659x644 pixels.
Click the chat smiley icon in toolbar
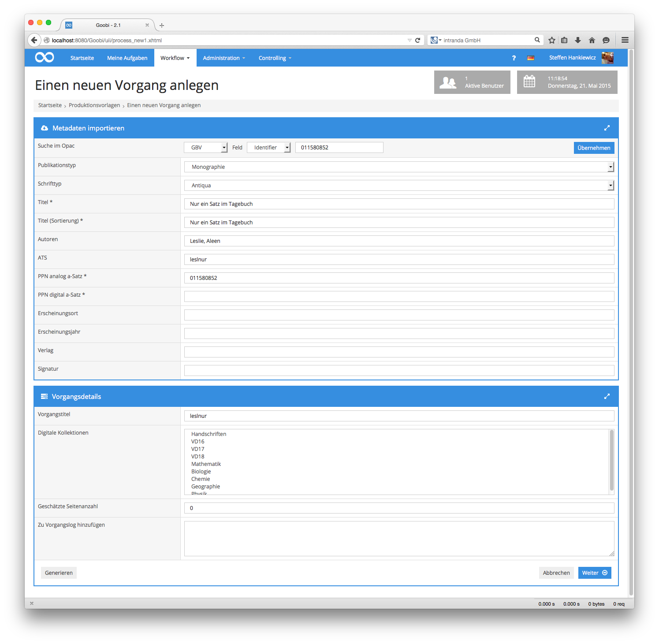coord(606,40)
